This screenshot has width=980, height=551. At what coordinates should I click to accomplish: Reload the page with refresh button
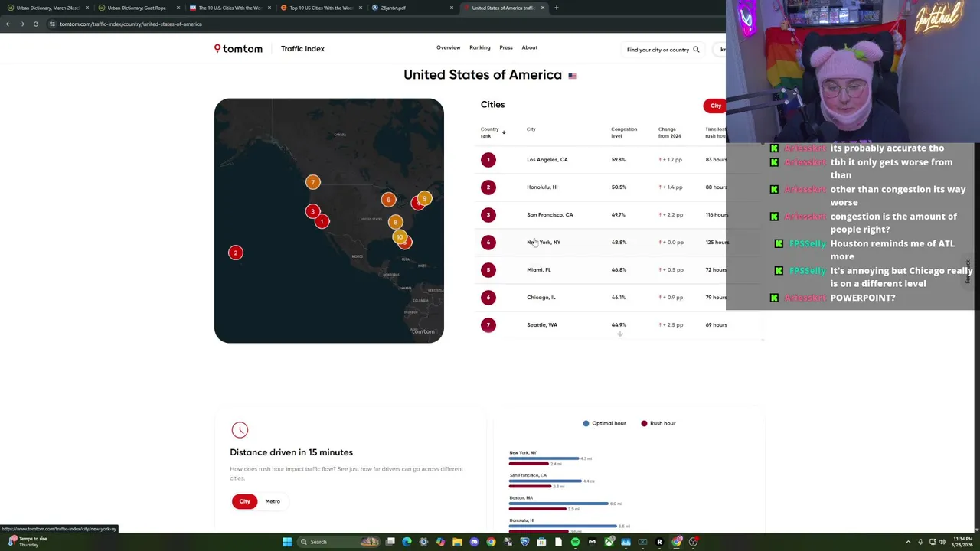(x=36, y=24)
